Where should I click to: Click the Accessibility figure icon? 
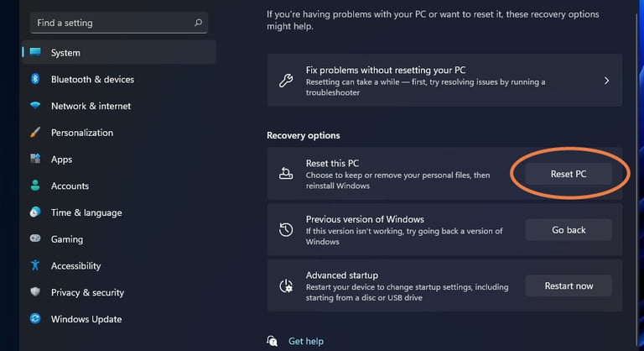click(35, 265)
